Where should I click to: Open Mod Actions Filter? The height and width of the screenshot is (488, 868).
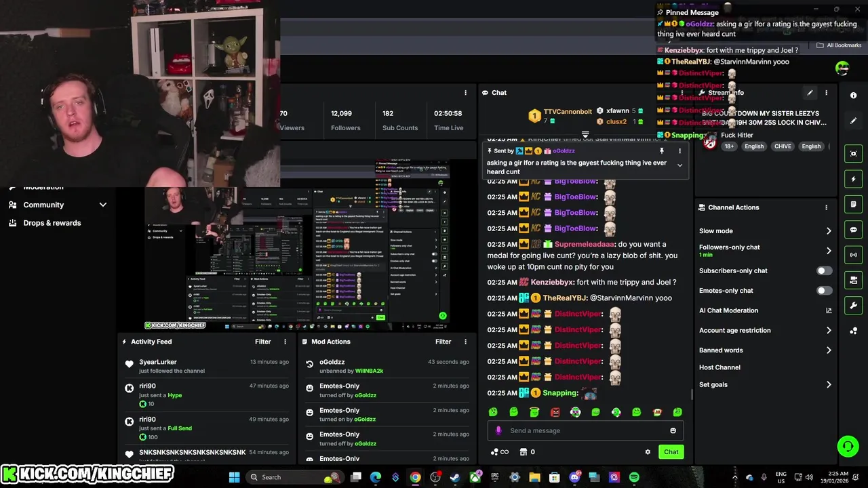443,342
